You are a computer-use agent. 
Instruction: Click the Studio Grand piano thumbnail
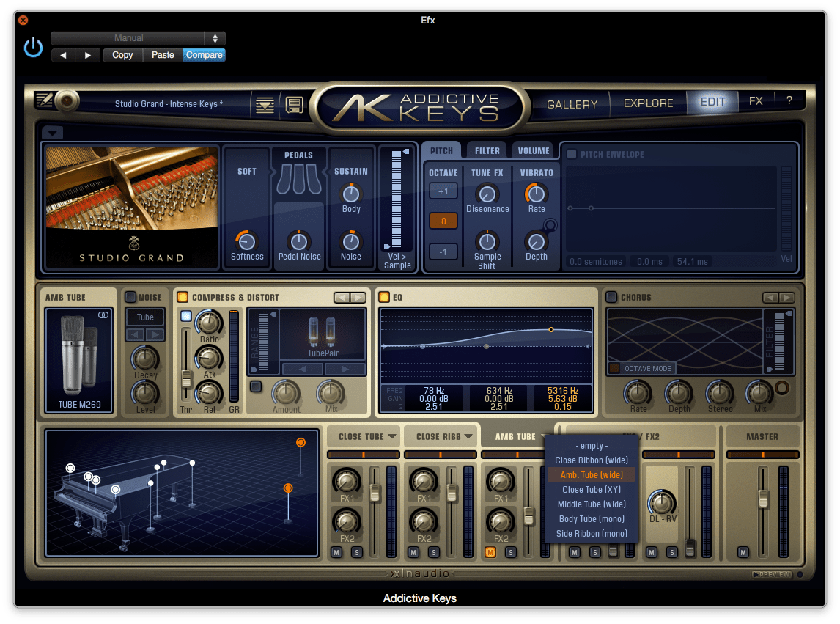click(x=132, y=207)
